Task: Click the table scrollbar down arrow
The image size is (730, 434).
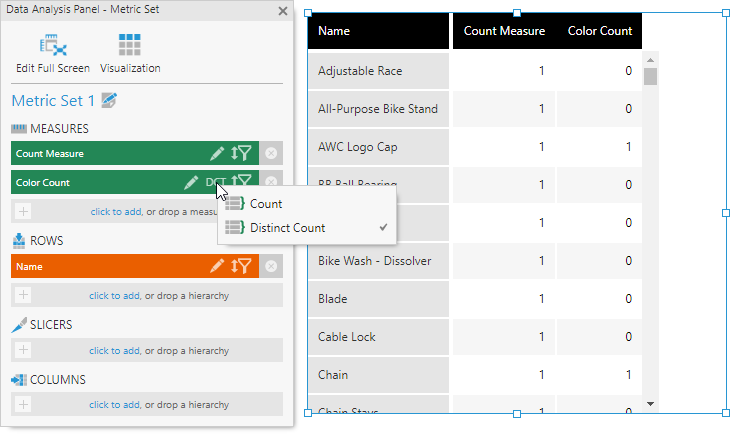Action: [651, 404]
